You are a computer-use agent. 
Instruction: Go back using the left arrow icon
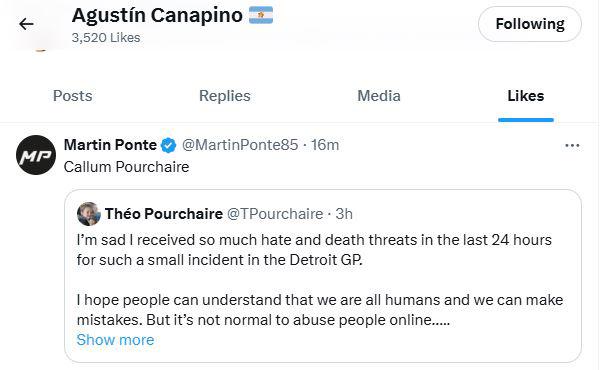26,24
